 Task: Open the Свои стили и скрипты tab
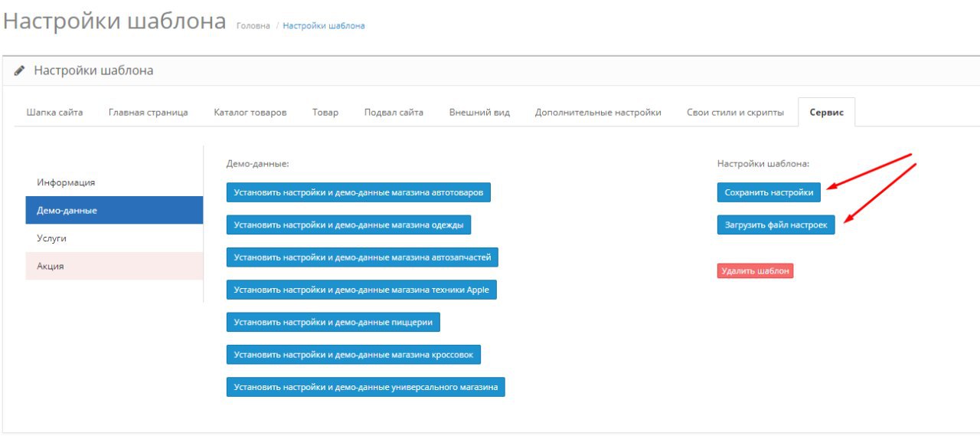pos(736,112)
